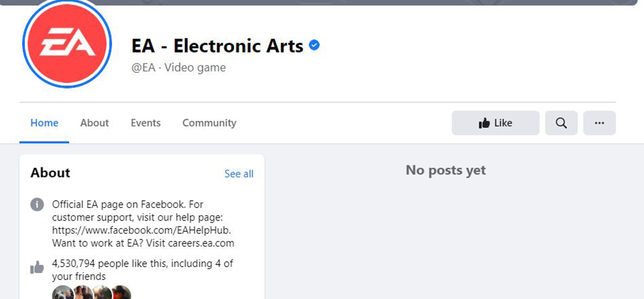
Task: Open the About tab
Action: [x=95, y=123]
